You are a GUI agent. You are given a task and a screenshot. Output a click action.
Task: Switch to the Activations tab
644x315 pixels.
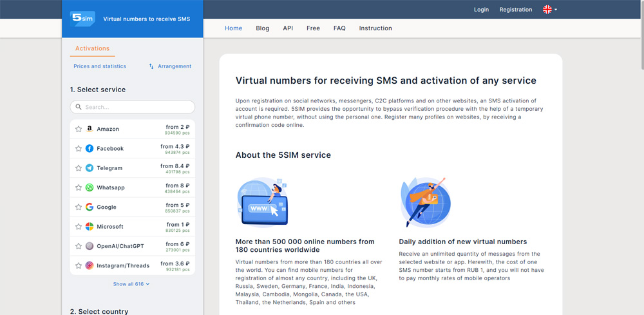[92, 48]
